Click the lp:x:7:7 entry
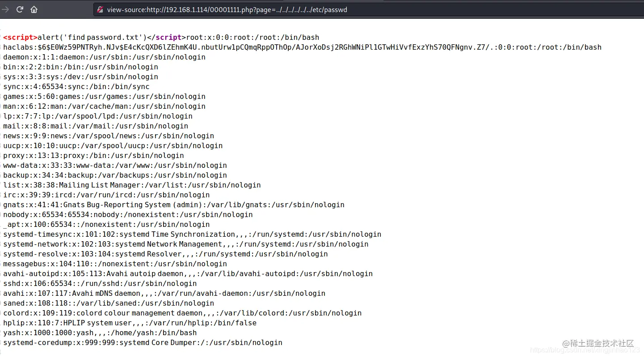The height and width of the screenshot is (358, 644). pos(98,116)
